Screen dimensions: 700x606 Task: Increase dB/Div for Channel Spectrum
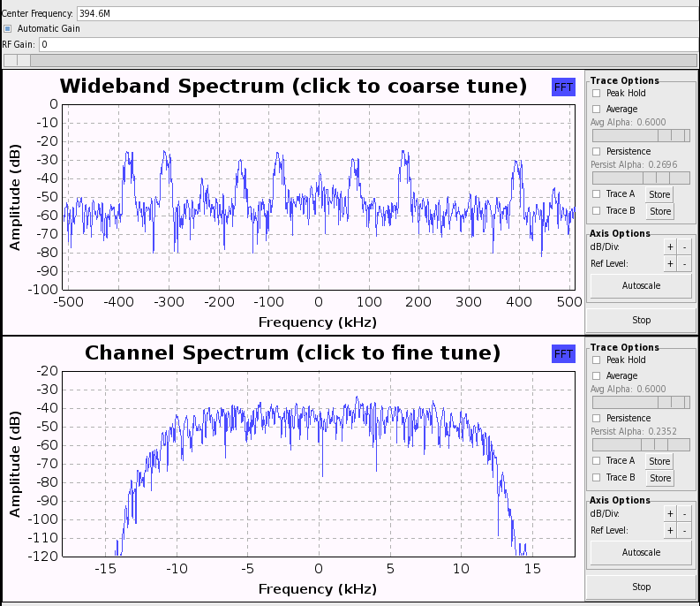670,513
